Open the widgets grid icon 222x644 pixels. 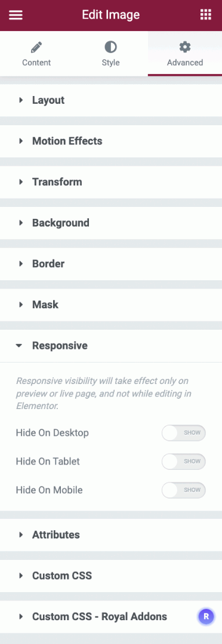205,15
